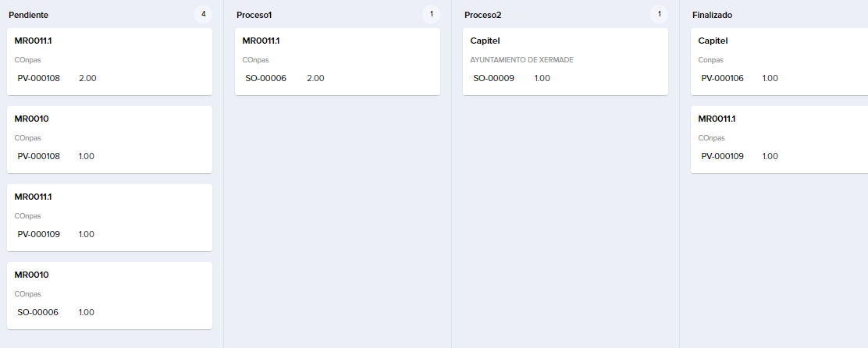Image resolution: width=868 pixels, height=348 pixels.
Task: Select the MR0011.1 card in Proceso1
Action: 337,61
